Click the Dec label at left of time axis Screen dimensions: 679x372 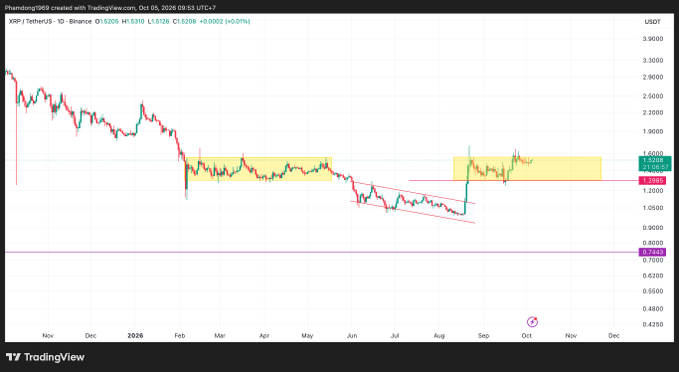point(91,336)
